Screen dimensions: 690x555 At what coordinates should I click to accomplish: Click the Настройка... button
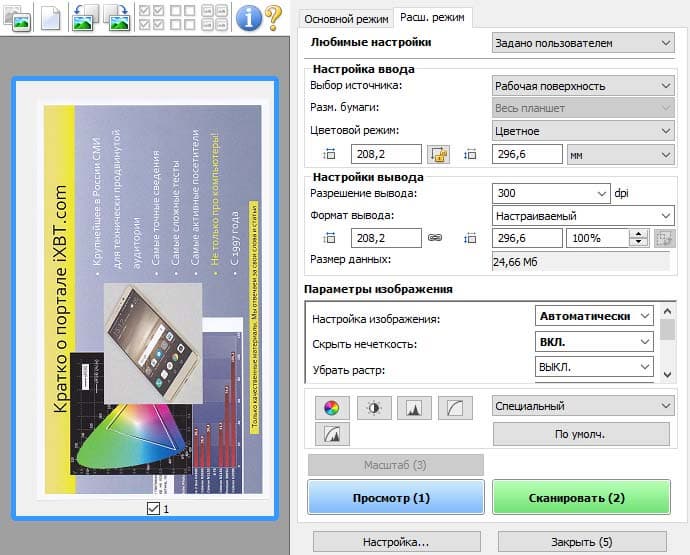pyautogui.click(x=396, y=542)
